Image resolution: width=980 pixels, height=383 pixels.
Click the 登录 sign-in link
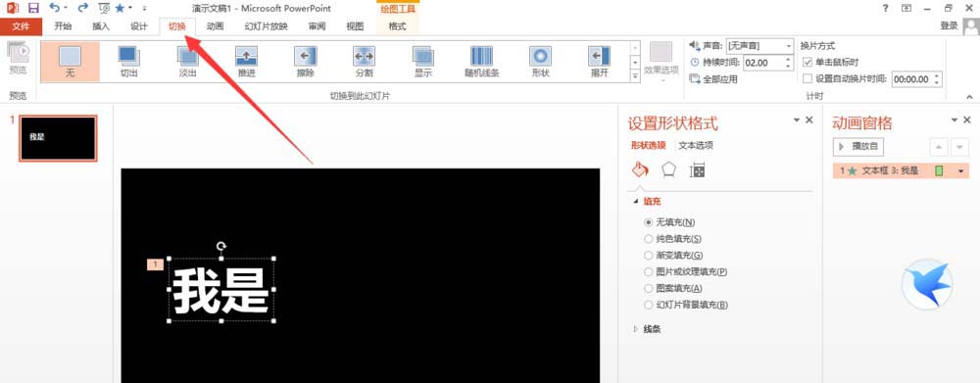pyautogui.click(x=950, y=25)
